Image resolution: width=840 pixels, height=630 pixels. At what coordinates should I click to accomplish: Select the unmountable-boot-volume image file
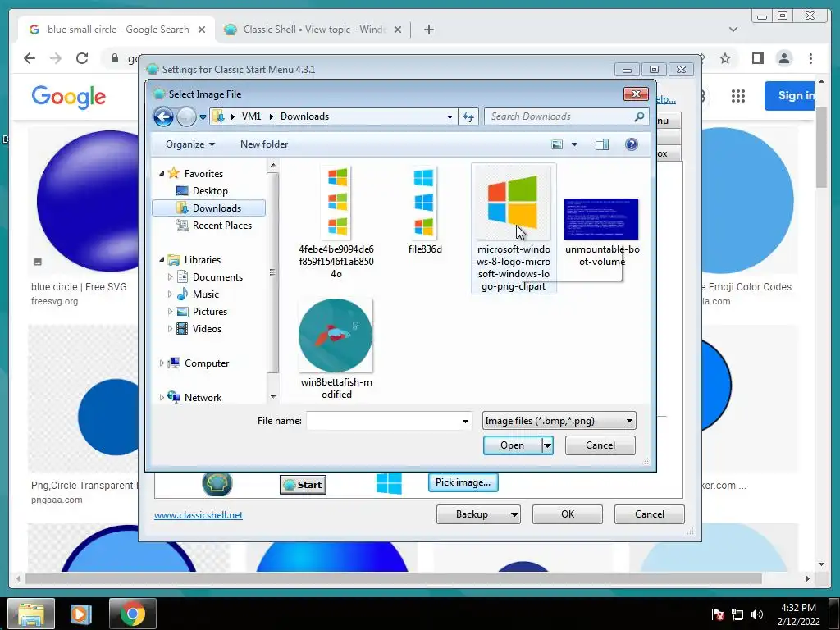point(601,232)
